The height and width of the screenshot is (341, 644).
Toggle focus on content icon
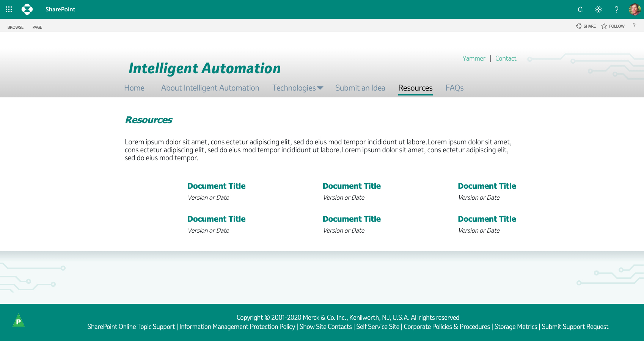coord(635,25)
